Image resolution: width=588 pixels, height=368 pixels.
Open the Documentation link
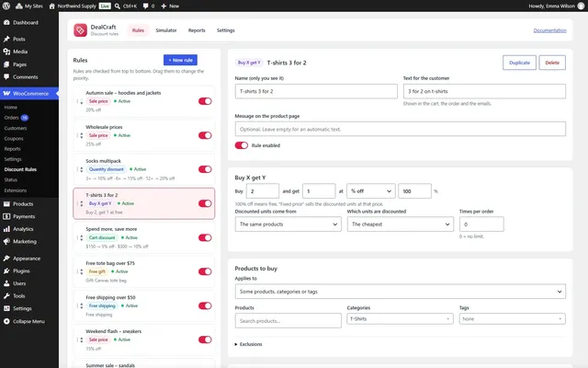point(549,30)
